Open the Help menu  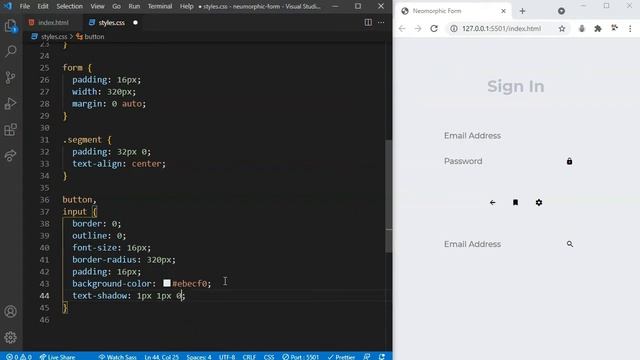pos(187,6)
